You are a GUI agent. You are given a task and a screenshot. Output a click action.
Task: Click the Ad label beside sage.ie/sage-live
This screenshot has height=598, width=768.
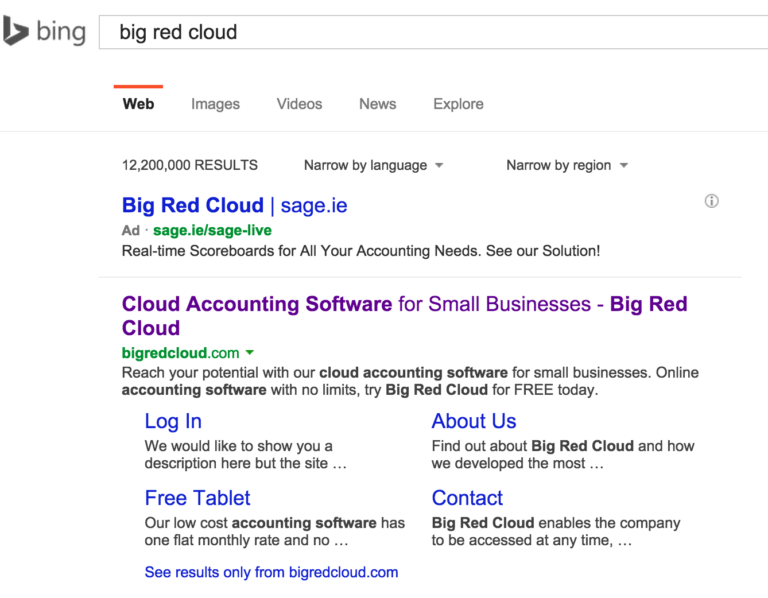[131, 230]
